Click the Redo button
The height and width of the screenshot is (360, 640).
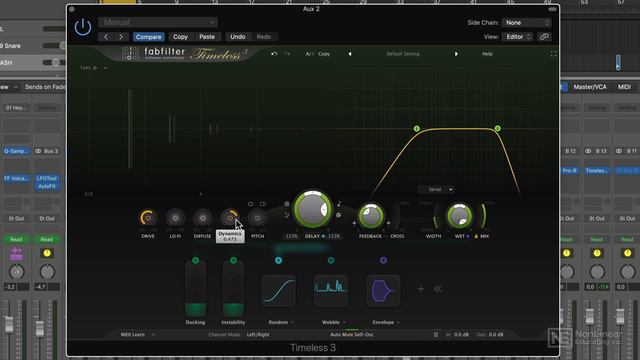[x=264, y=37]
